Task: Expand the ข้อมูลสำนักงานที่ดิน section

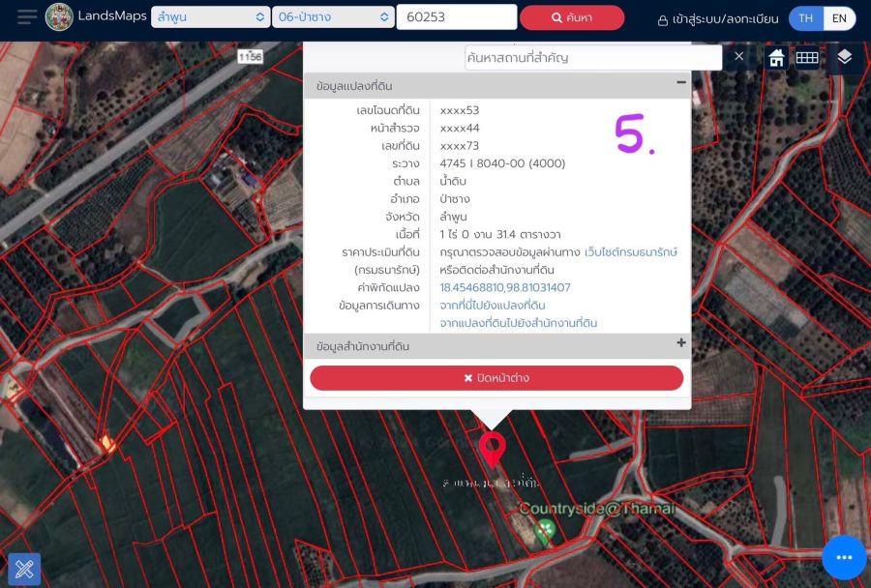Action: [x=681, y=343]
